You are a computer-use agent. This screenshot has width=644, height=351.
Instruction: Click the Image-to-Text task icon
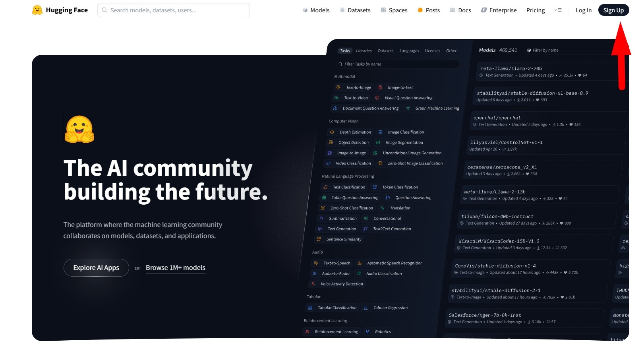tap(380, 87)
